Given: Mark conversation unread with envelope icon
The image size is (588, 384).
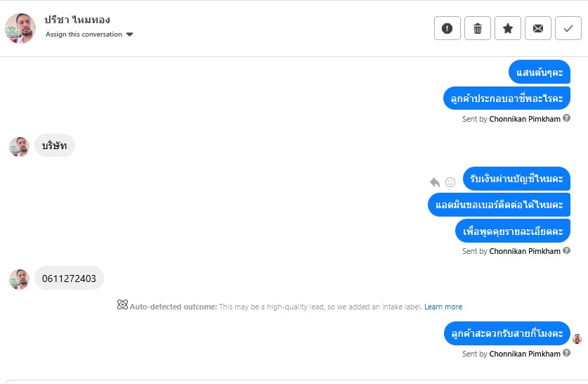Looking at the screenshot, I should tap(538, 28).
